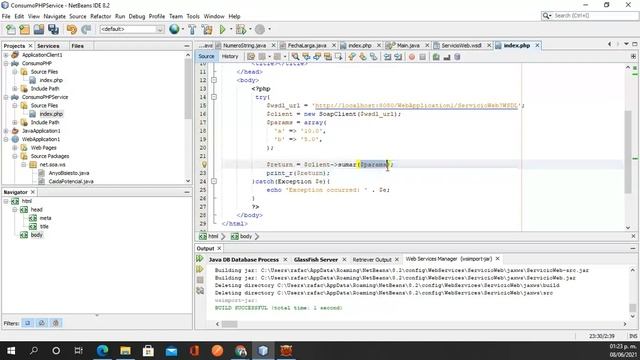640x360 pixels.
Task: Click the New Project toolbar icon
Action: pos(24,29)
